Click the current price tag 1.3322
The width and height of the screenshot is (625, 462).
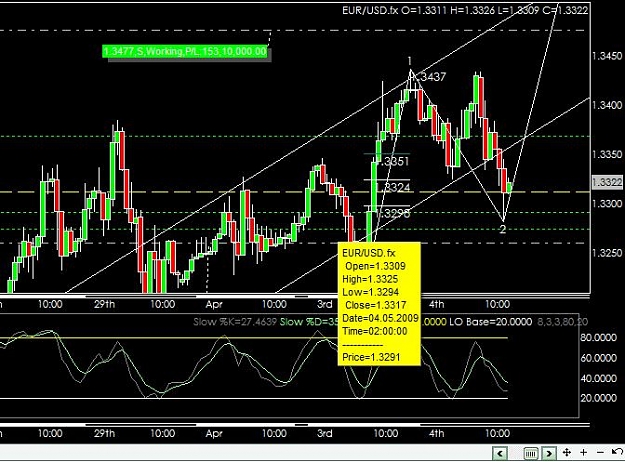click(607, 182)
